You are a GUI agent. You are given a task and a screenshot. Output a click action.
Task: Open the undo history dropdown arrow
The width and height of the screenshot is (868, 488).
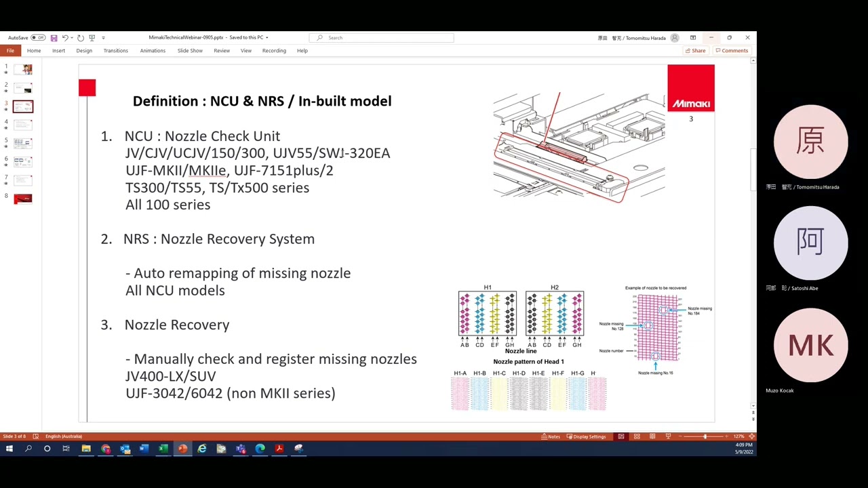pos(72,38)
